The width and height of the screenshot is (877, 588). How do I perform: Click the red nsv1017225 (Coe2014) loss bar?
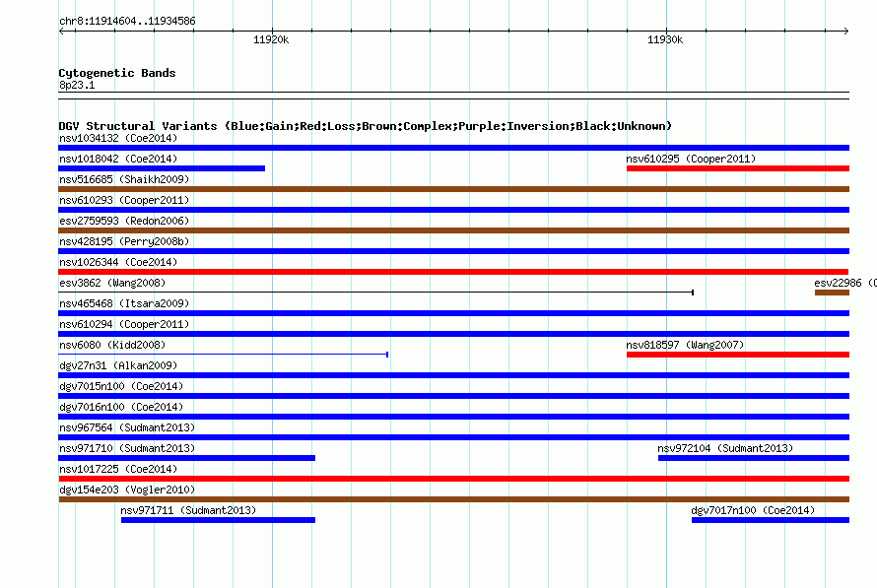tap(453, 479)
